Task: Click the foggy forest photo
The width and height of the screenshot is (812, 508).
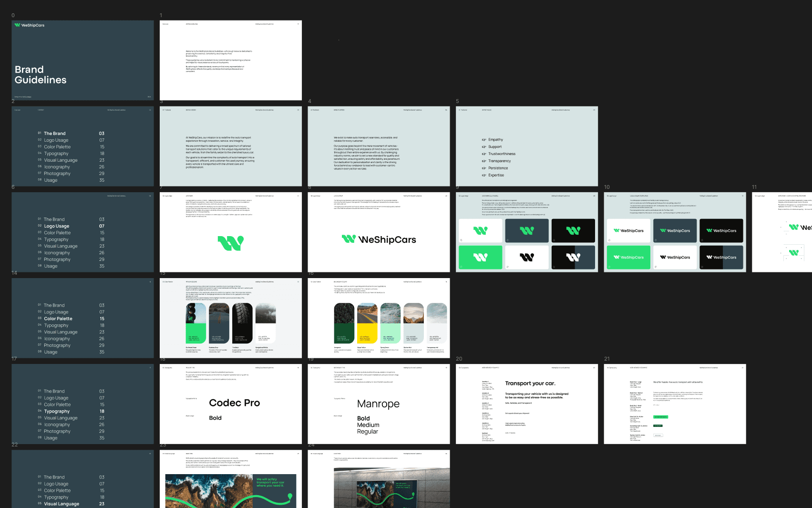Action: click(x=266, y=313)
